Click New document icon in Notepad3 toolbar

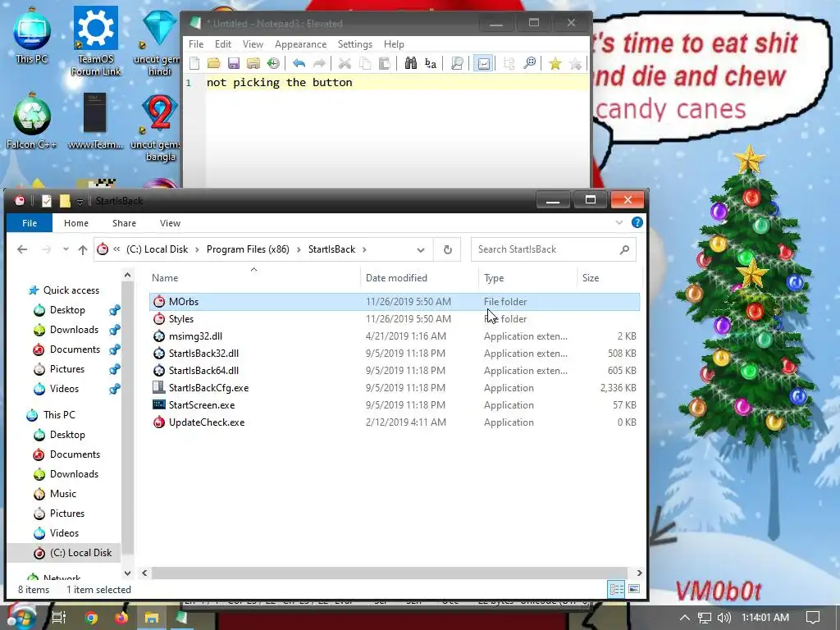click(194, 63)
